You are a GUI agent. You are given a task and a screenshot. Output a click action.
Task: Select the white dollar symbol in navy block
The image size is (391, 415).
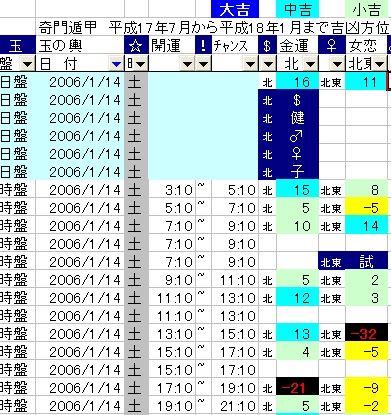pos(297,99)
